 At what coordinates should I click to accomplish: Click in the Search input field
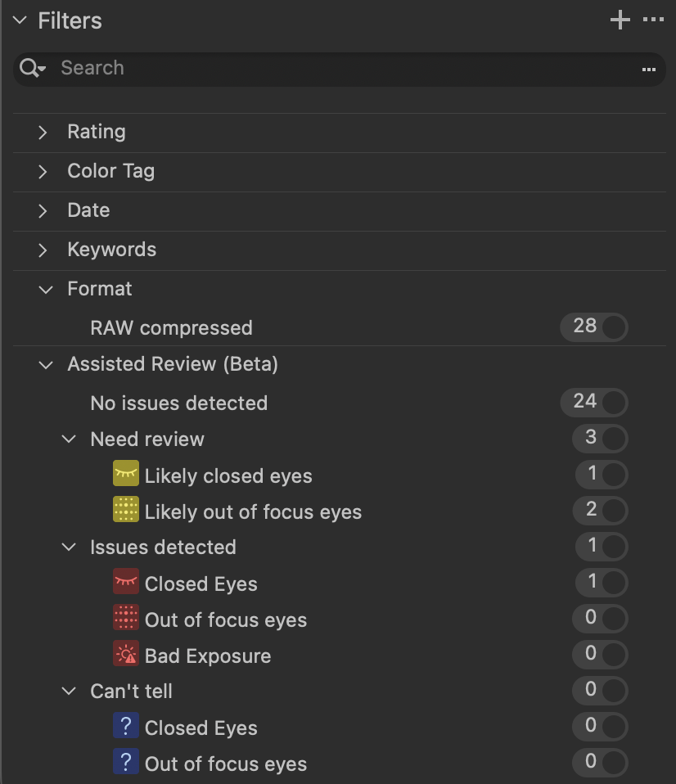point(339,69)
